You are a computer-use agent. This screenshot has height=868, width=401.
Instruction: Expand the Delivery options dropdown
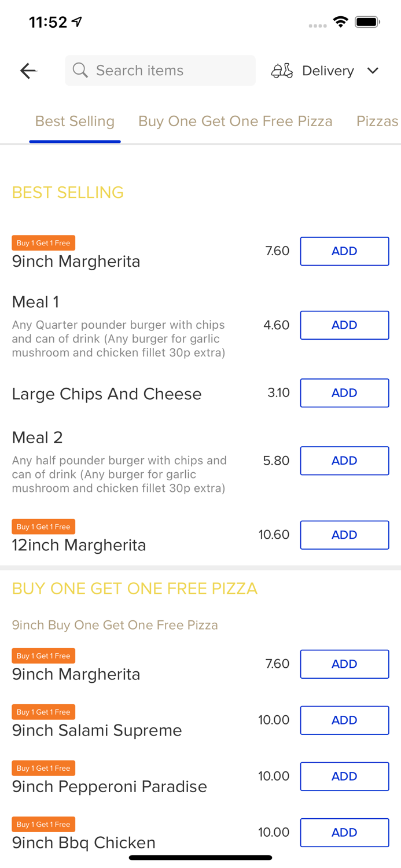373,71
